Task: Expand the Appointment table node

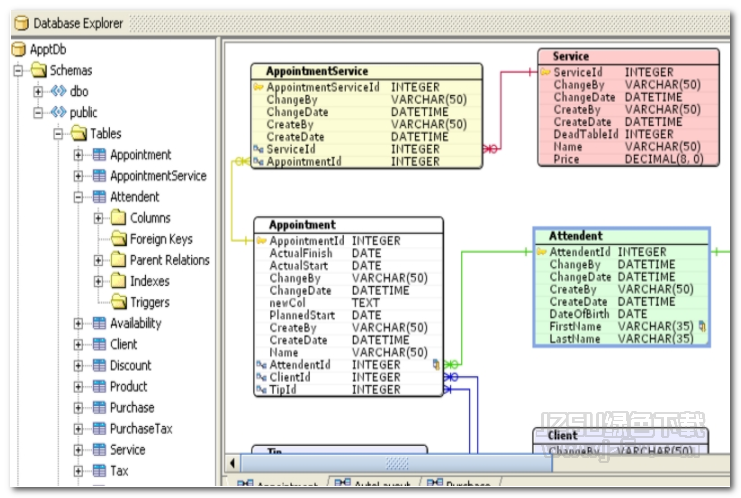Action: pos(78,155)
